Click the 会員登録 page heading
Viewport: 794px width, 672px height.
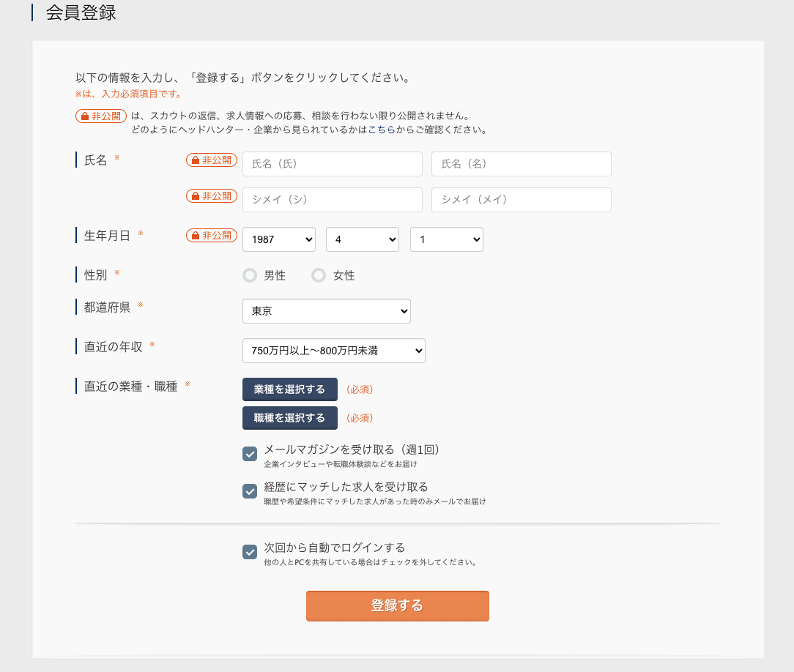(81, 12)
